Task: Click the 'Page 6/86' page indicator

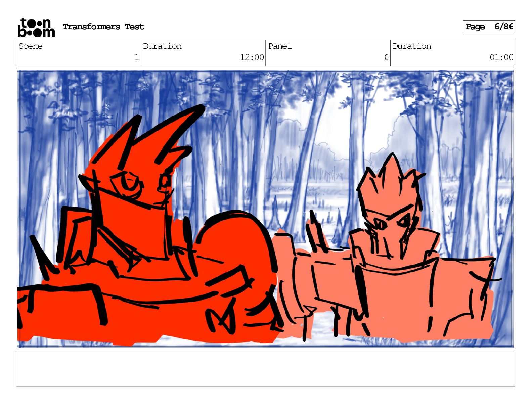Action: pos(489,27)
